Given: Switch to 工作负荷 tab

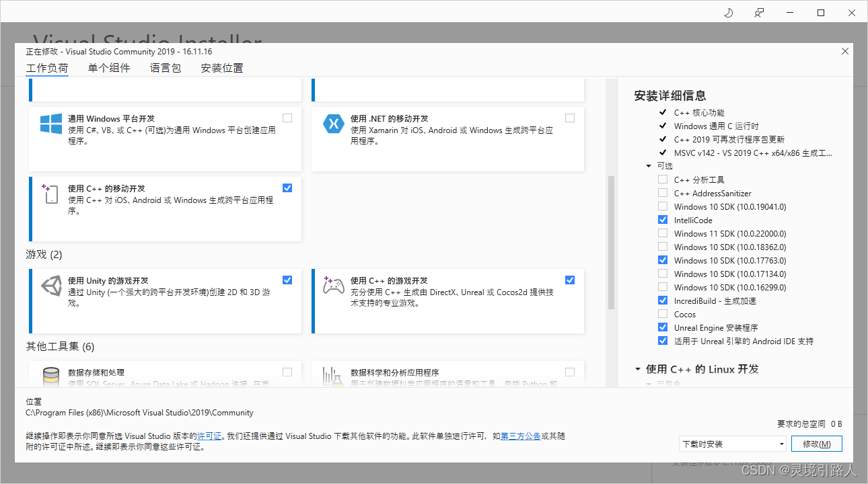Looking at the screenshot, I should coord(47,68).
